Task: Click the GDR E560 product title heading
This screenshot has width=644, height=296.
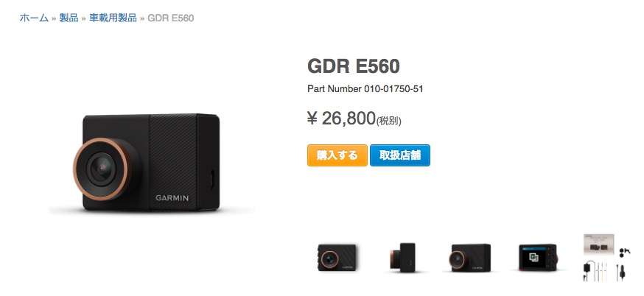Action: [354, 66]
